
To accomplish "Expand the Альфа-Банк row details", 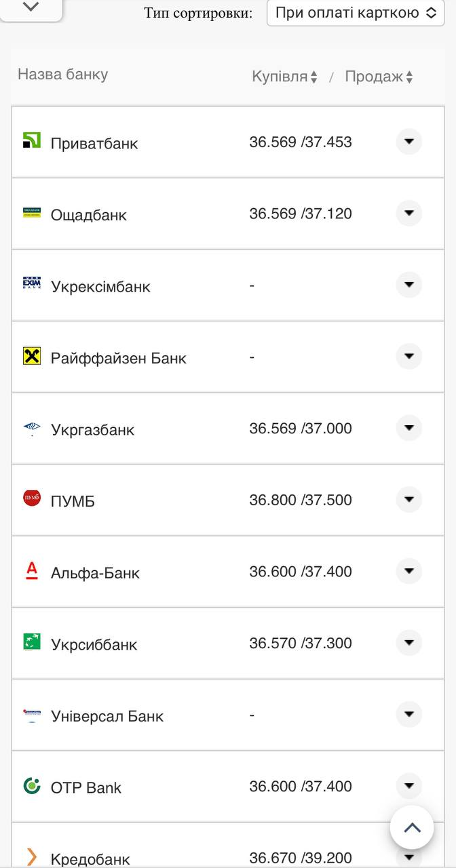I will click(408, 571).
